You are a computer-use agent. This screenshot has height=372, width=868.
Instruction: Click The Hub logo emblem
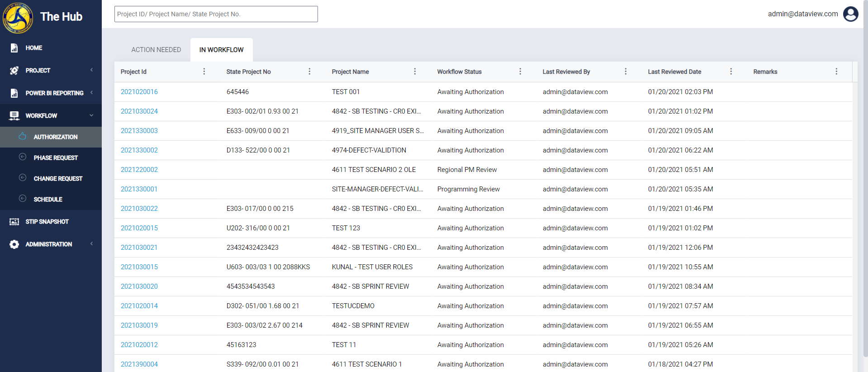coord(18,18)
